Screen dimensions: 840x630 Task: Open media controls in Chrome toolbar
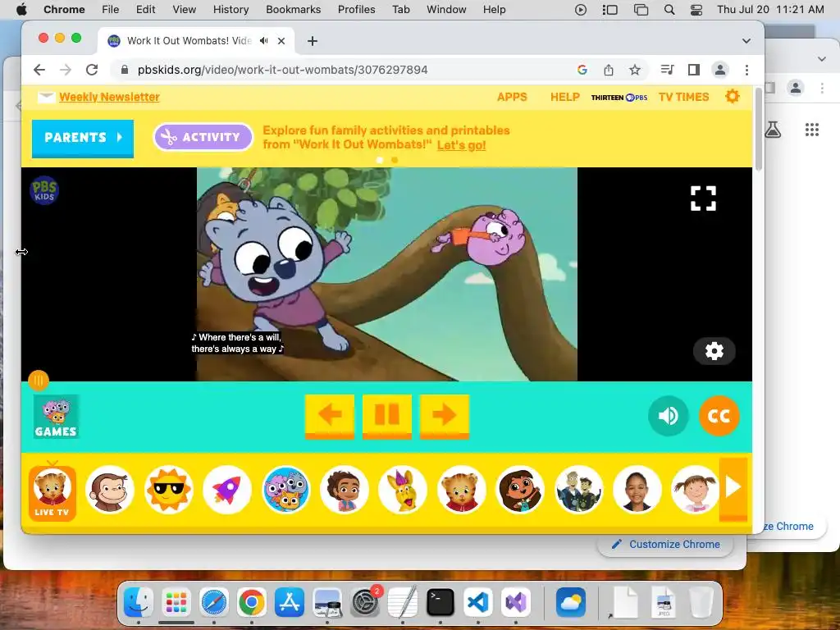pyautogui.click(x=667, y=70)
